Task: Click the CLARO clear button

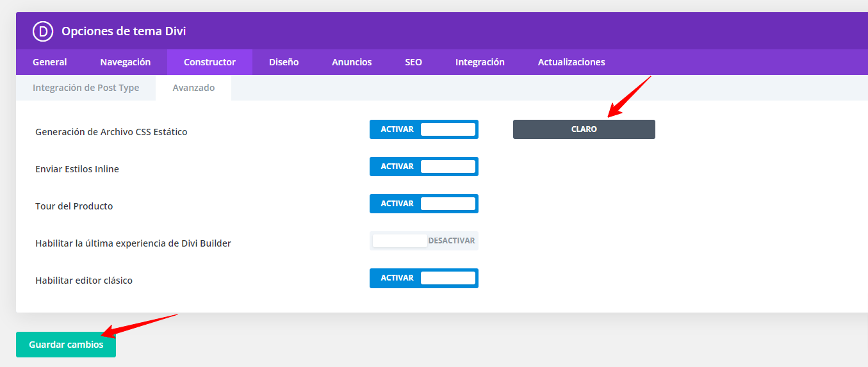Action: 584,129
